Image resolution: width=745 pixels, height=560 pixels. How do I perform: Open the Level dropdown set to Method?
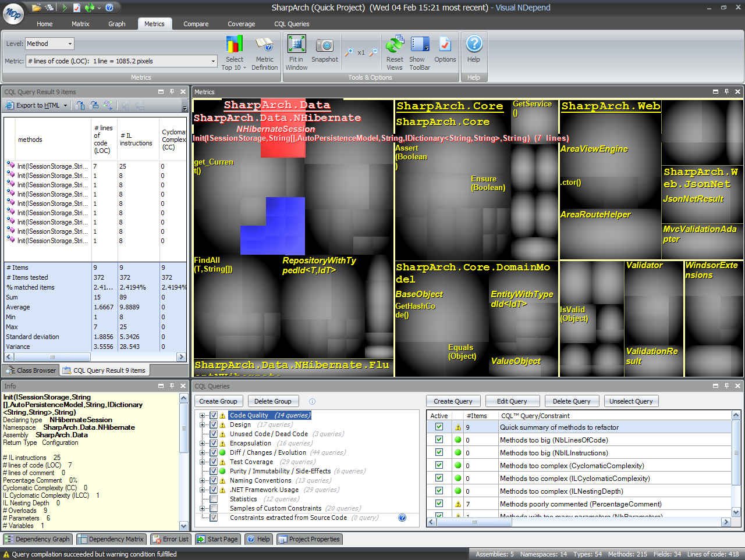coord(50,44)
